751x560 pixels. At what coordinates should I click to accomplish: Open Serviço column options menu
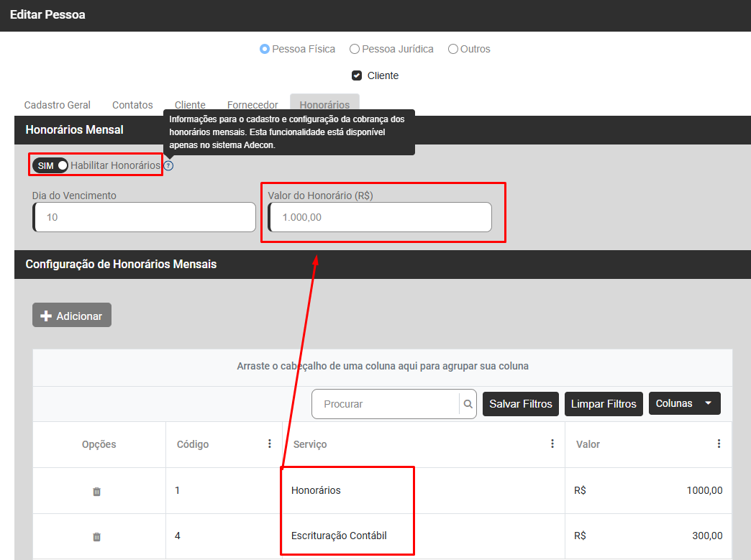coord(552,444)
